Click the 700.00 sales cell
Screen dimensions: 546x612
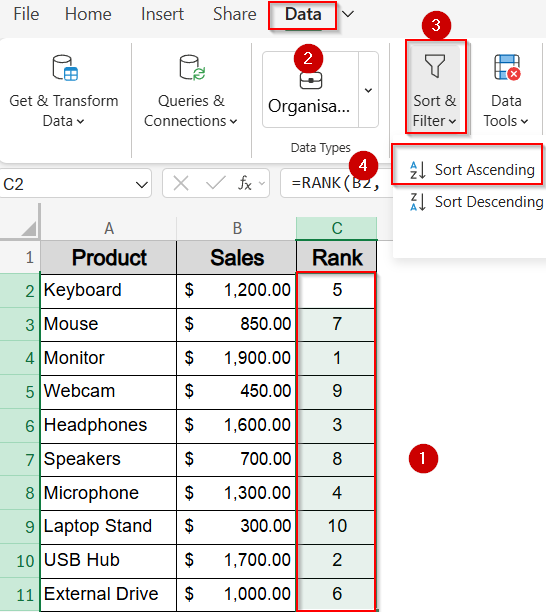(x=237, y=459)
